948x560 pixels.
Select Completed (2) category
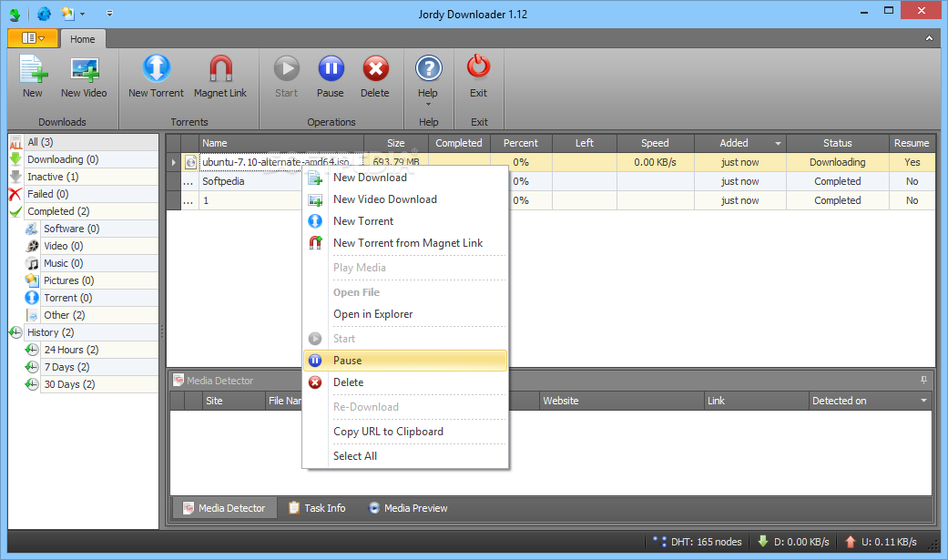point(84,211)
